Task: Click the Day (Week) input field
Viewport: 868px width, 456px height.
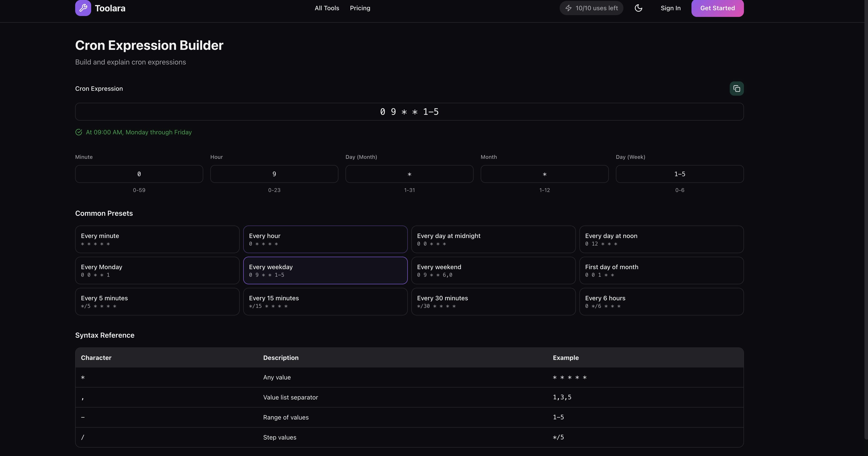Action: [679, 174]
